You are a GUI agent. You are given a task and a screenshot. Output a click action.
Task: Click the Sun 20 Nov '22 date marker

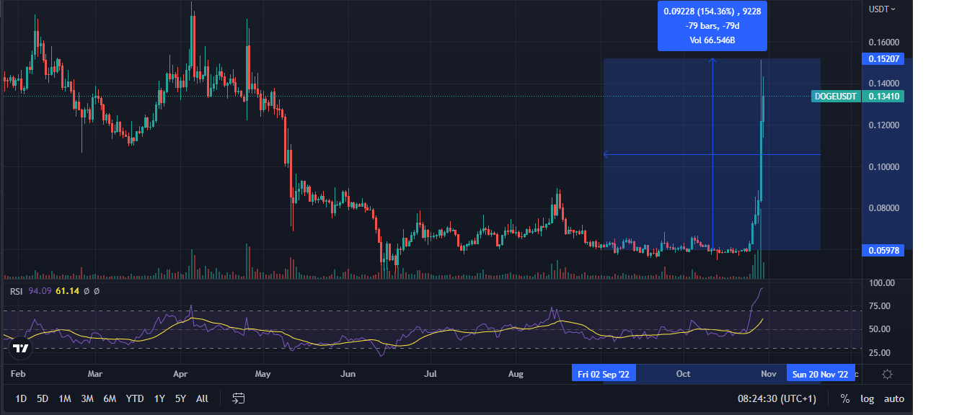[819, 374]
